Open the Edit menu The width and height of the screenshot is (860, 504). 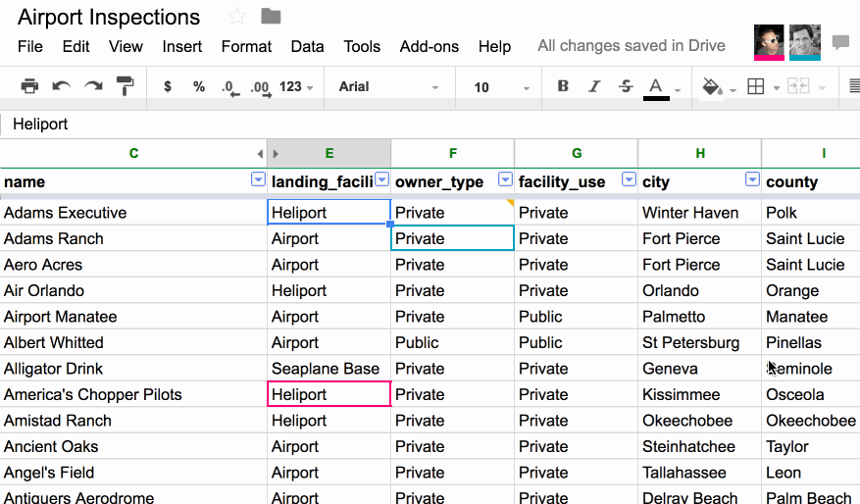click(76, 47)
